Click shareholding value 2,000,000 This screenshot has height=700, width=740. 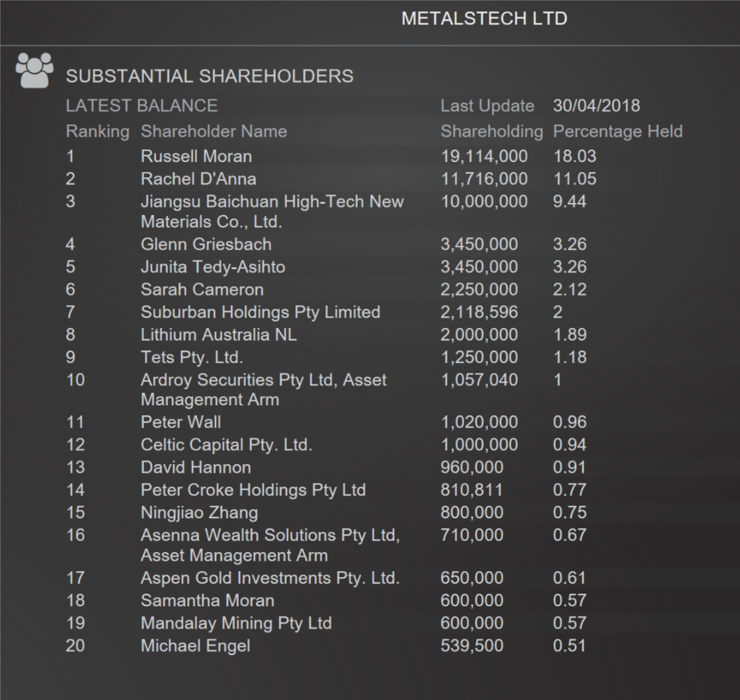[x=479, y=335]
